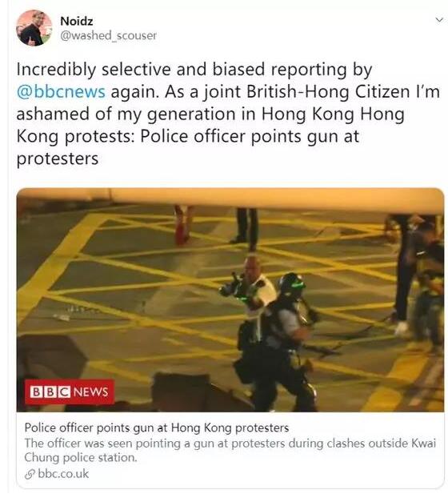Click the tweet text body
The height and width of the screenshot is (494, 448).
pyautogui.click(x=228, y=114)
